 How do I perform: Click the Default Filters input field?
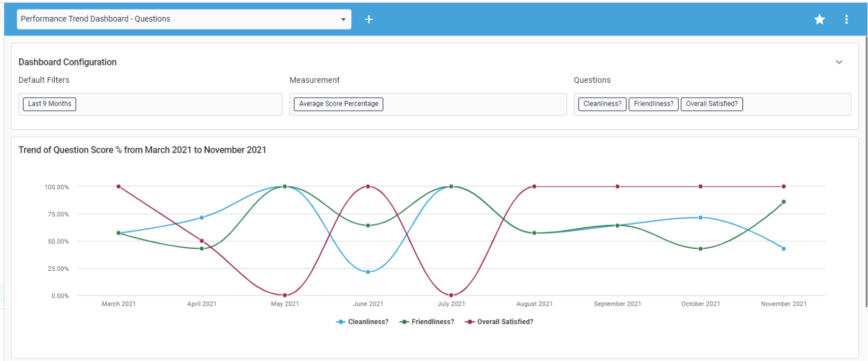point(177,104)
